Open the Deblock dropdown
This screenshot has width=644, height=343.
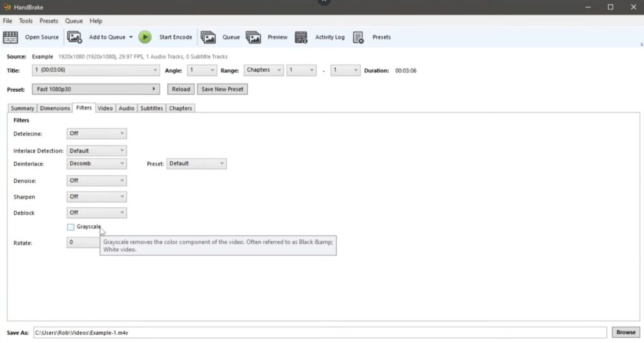[x=96, y=212]
